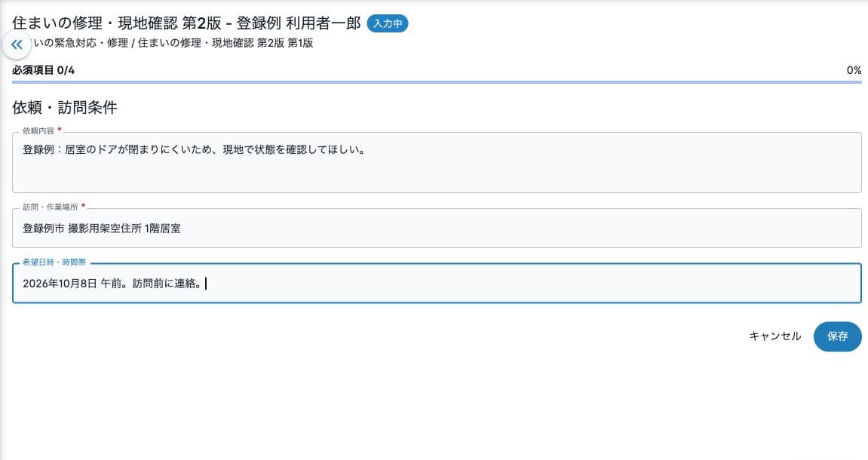Click the 必須項目 0/4 progress bar
Image resolution: width=868 pixels, height=460 pixels.
pos(437,82)
